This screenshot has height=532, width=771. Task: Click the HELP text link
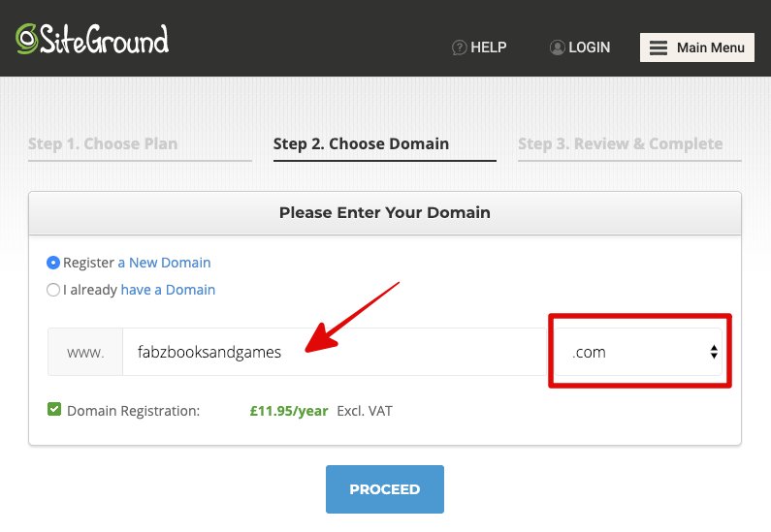point(488,47)
